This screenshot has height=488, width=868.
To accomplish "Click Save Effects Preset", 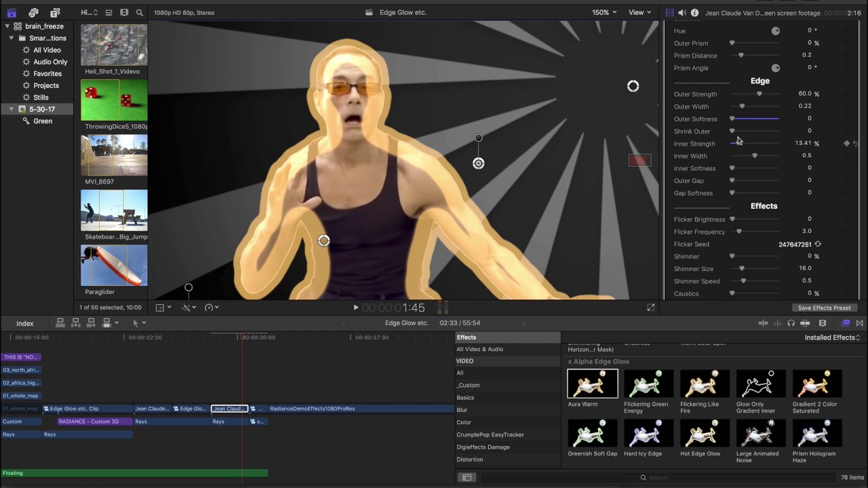I will (x=824, y=308).
